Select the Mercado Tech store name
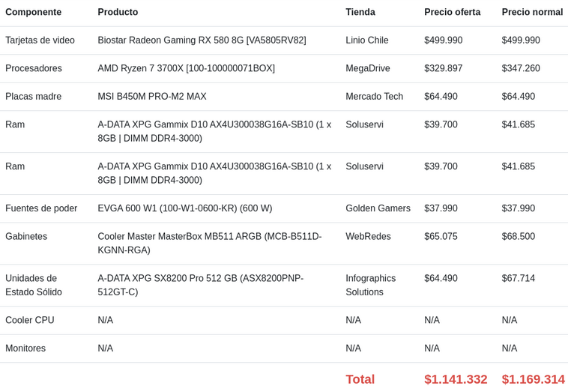Viewport: 568px width, 392px height. click(x=374, y=97)
